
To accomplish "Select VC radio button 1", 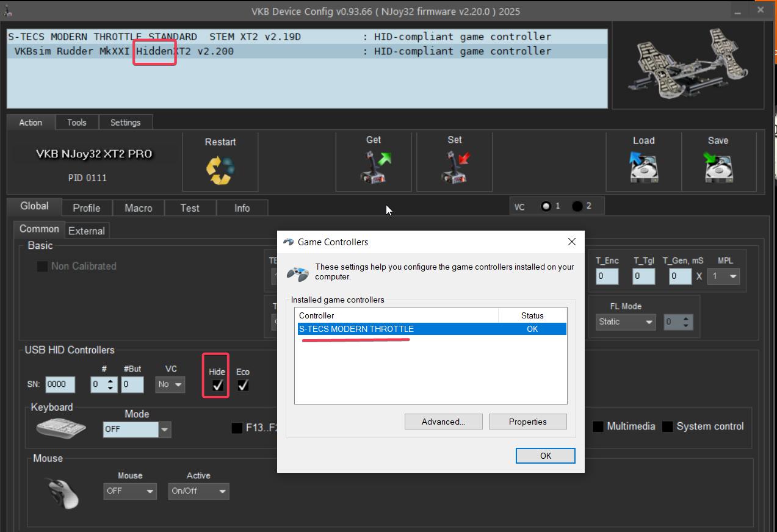I will [546, 206].
